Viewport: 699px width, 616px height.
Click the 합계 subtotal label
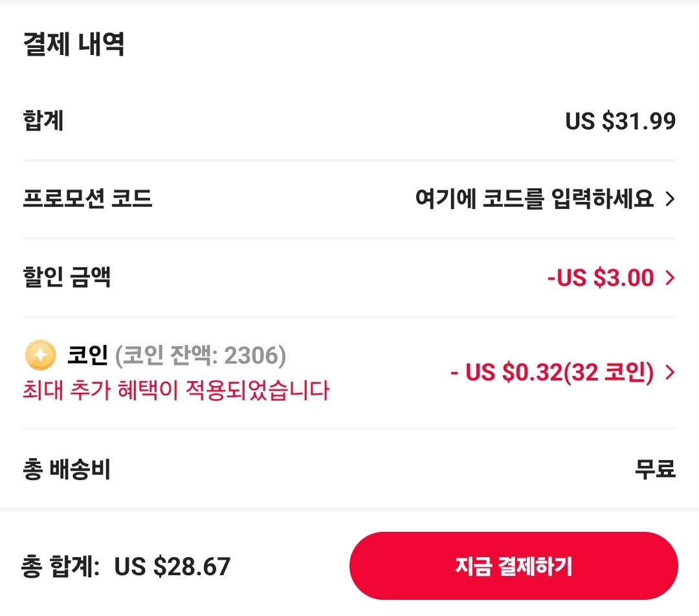43,120
